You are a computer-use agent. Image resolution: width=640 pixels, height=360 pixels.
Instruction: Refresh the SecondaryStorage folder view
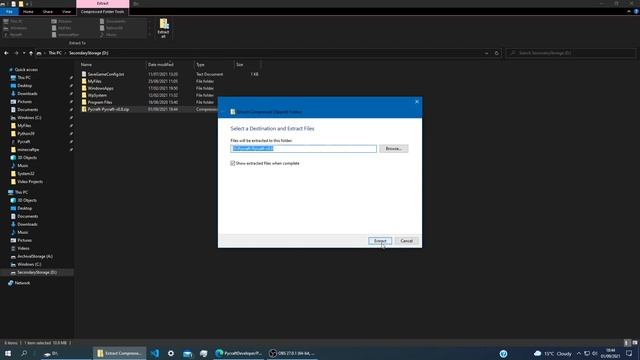[496, 53]
